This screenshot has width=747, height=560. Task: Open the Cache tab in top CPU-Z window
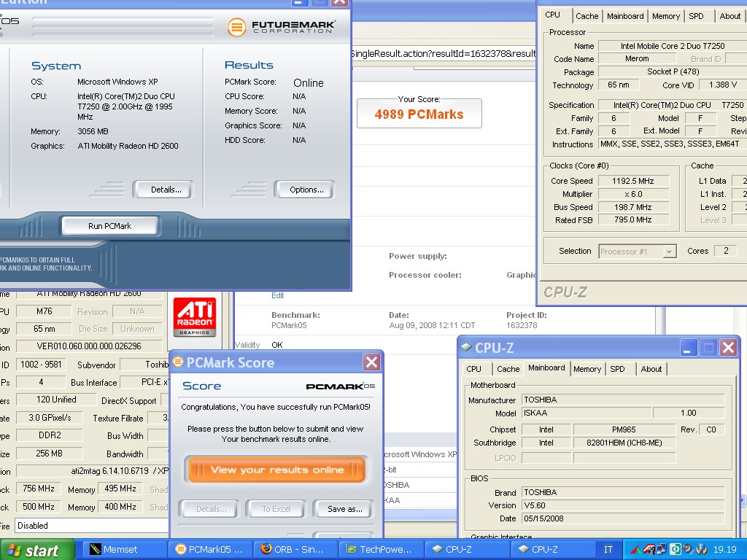[587, 16]
